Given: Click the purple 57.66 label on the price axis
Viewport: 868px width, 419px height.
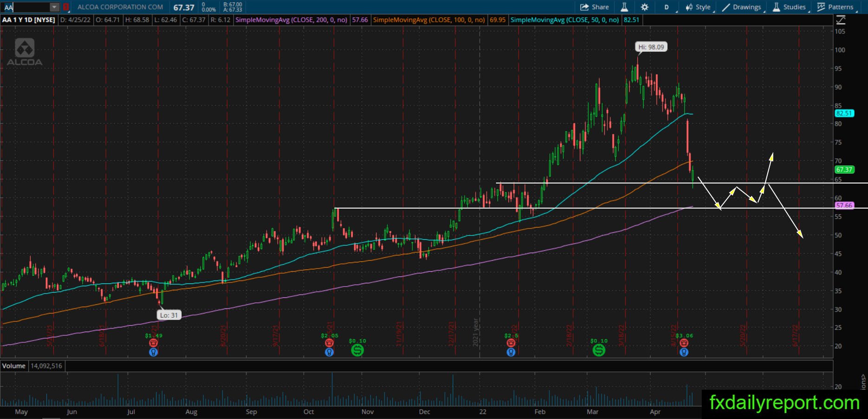Looking at the screenshot, I should pyautogui.click(x=844, y=205).
